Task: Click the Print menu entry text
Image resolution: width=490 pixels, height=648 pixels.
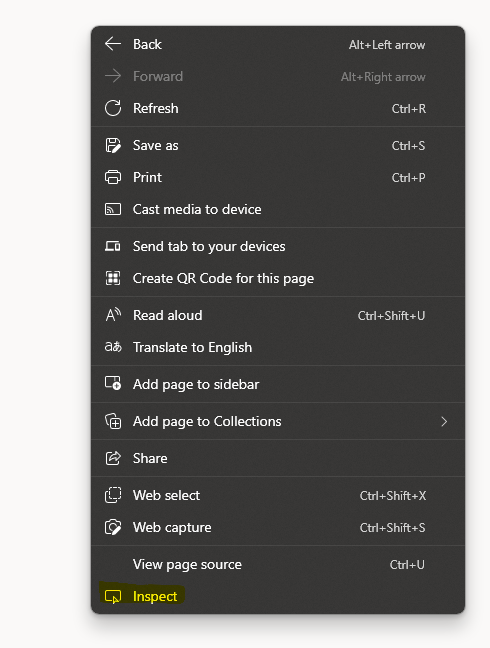Action: [147, 177]
